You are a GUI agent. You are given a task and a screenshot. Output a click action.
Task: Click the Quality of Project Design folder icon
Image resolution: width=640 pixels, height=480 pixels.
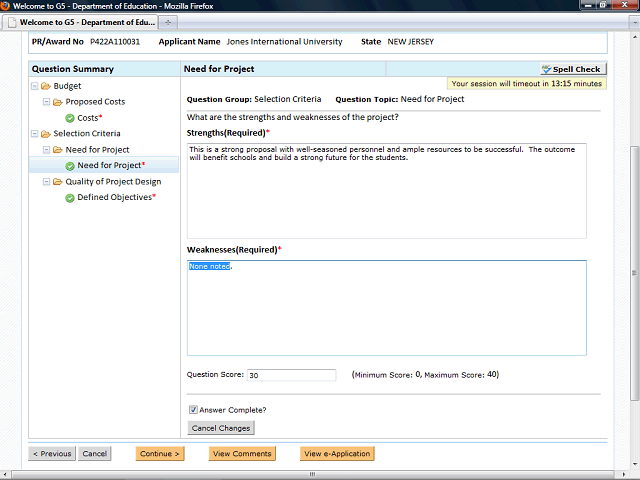pyautogui.click(x=58, y=181)
